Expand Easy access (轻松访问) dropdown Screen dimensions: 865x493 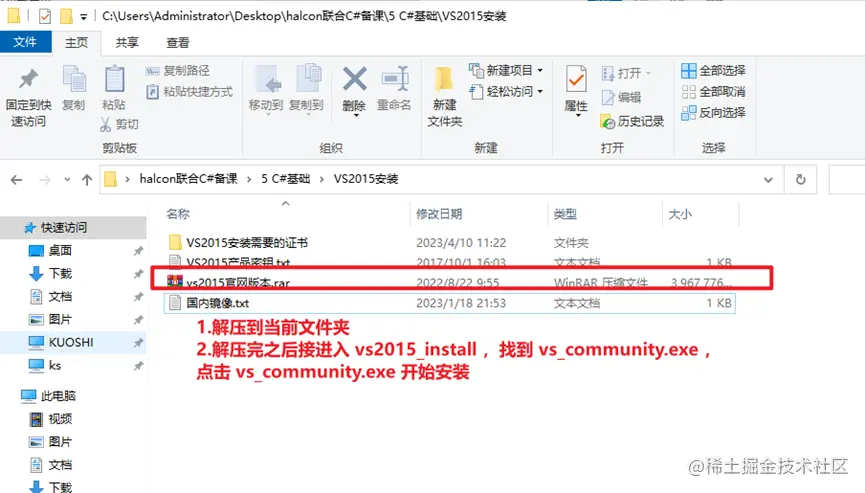pyautogui.click(x=540, y=92)
